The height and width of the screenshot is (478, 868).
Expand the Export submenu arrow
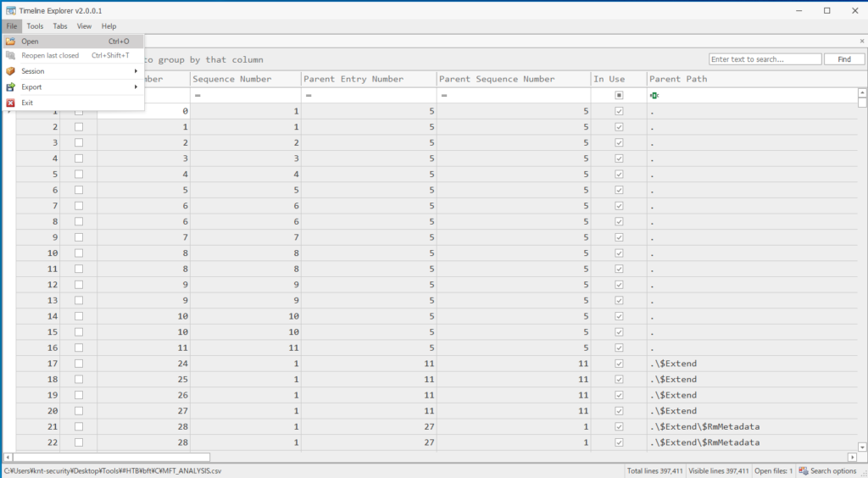136,86
